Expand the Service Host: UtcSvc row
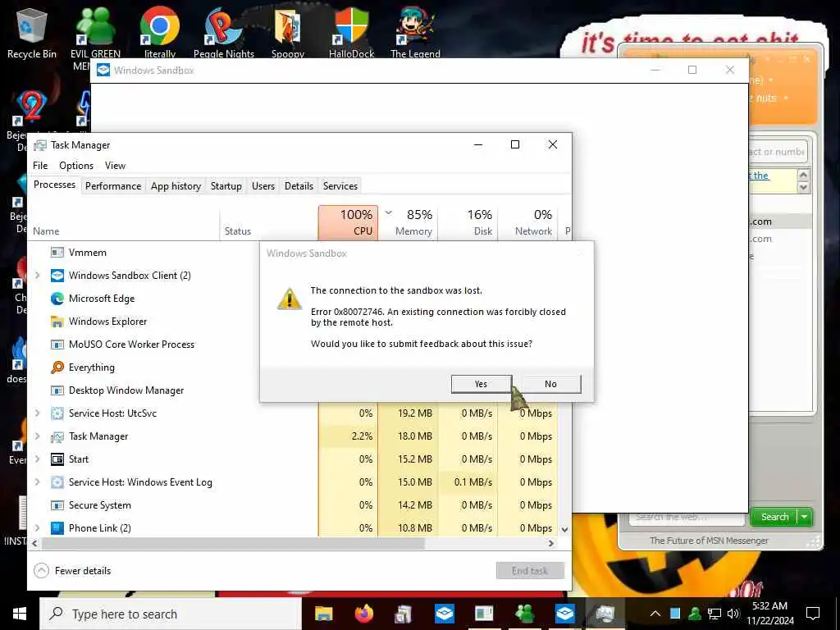The image size is (840, 630). pyautogui.click(x=37, y=413)
